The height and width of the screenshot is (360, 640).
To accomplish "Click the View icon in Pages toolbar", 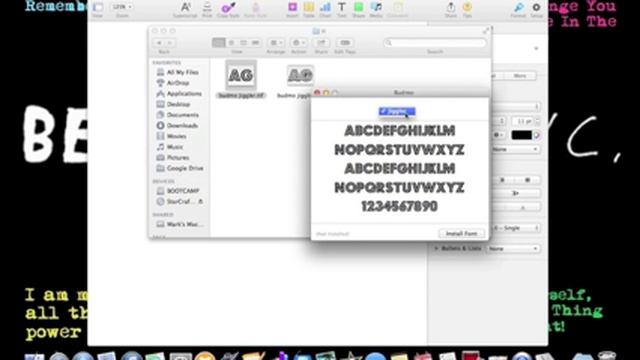I will tap(98, 7).
